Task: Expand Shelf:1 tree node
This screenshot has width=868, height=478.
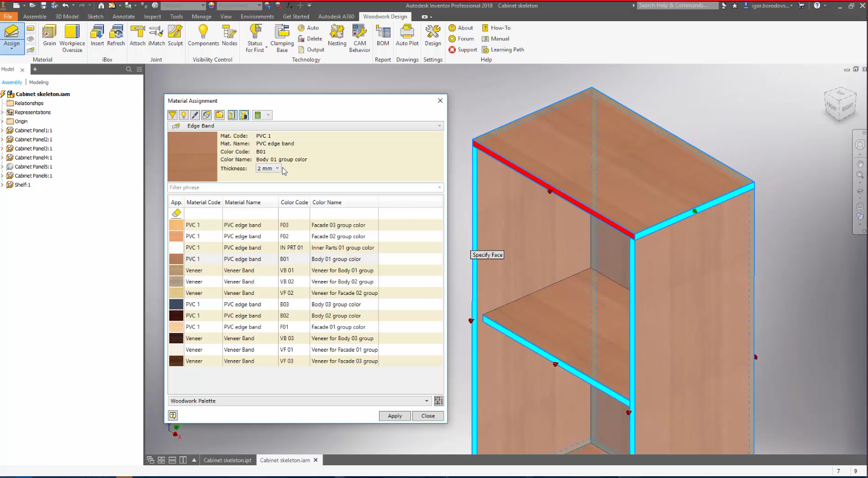Action: [2, 185]
